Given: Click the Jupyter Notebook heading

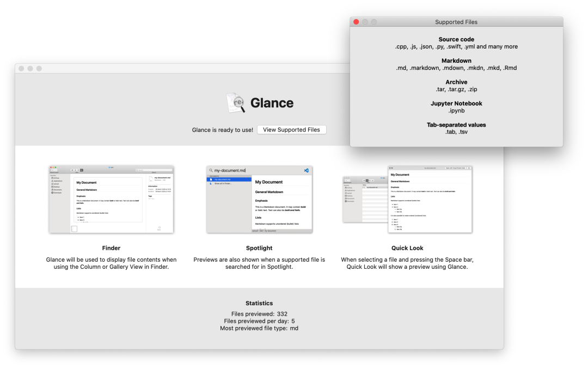Looking at the screenshot, I should tap(456, 104).
